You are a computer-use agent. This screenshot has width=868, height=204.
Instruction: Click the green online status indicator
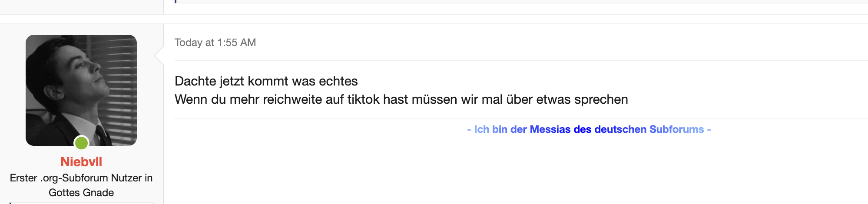(x=81, y=143)
